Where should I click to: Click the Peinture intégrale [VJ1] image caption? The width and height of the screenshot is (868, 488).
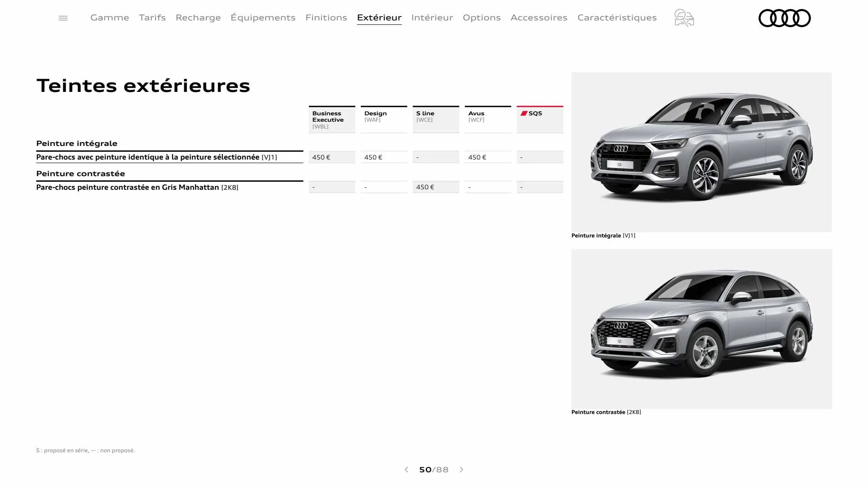click(x=603, y=235)
